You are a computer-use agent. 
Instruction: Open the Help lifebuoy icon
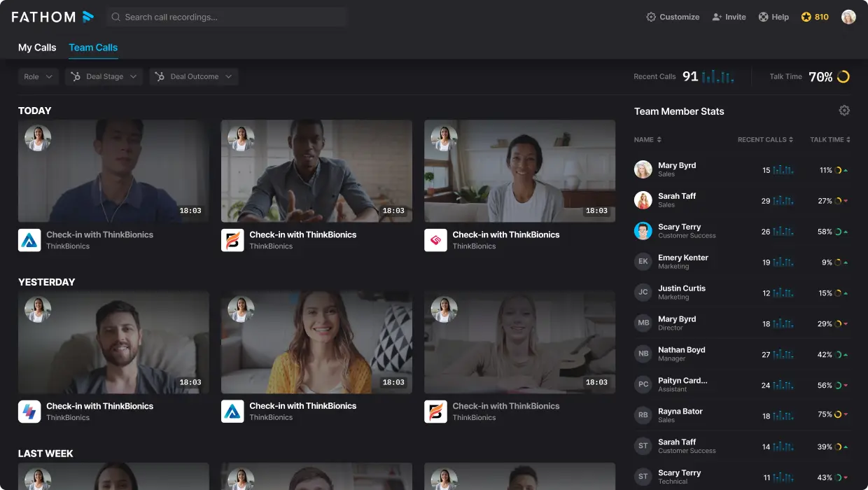pos(763,17)
